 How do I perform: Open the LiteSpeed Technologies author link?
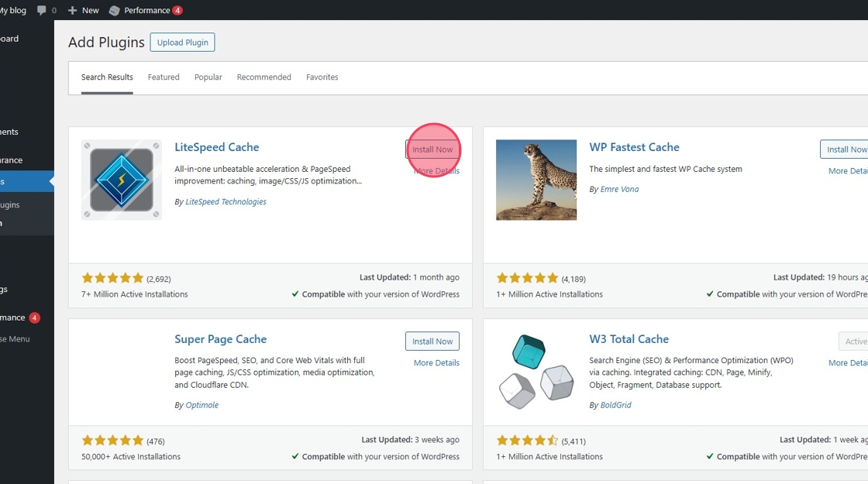[x=226, y=202]
